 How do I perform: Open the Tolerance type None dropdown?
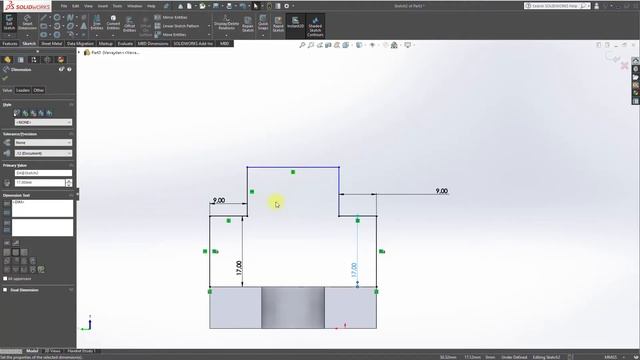click(x=43, y=142)
